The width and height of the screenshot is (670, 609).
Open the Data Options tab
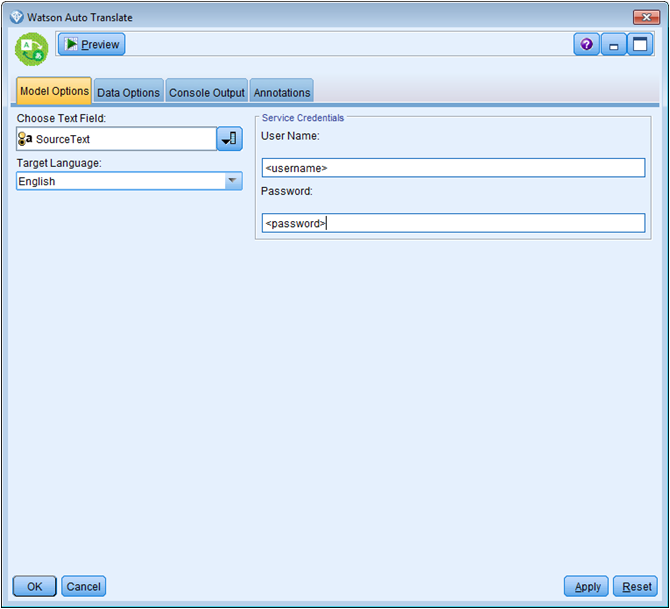(128, 92)
